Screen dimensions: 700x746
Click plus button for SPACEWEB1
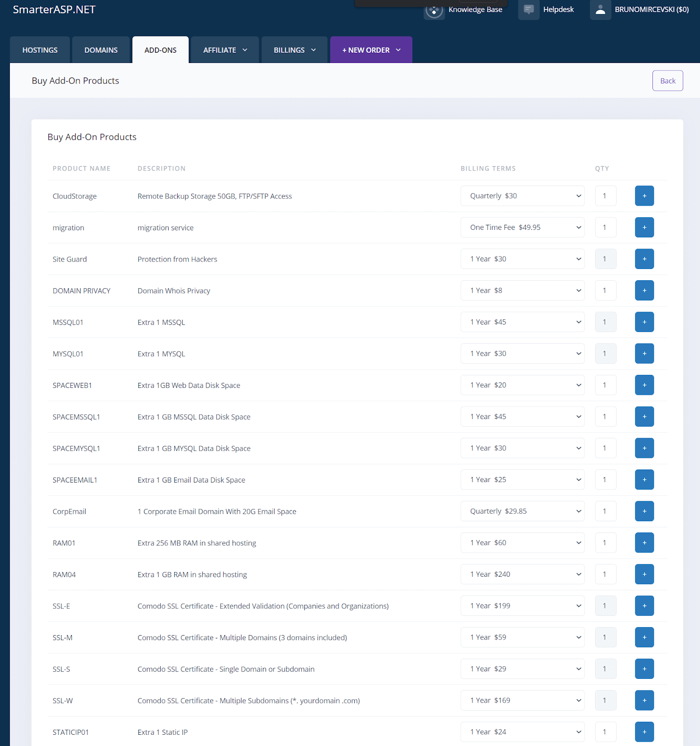(x=644, y=385)
